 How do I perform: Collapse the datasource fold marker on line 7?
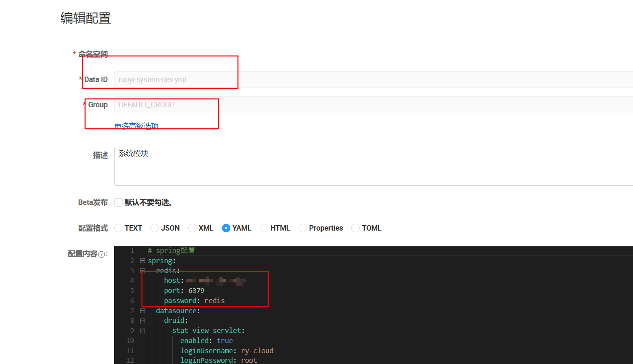point(142,311)
